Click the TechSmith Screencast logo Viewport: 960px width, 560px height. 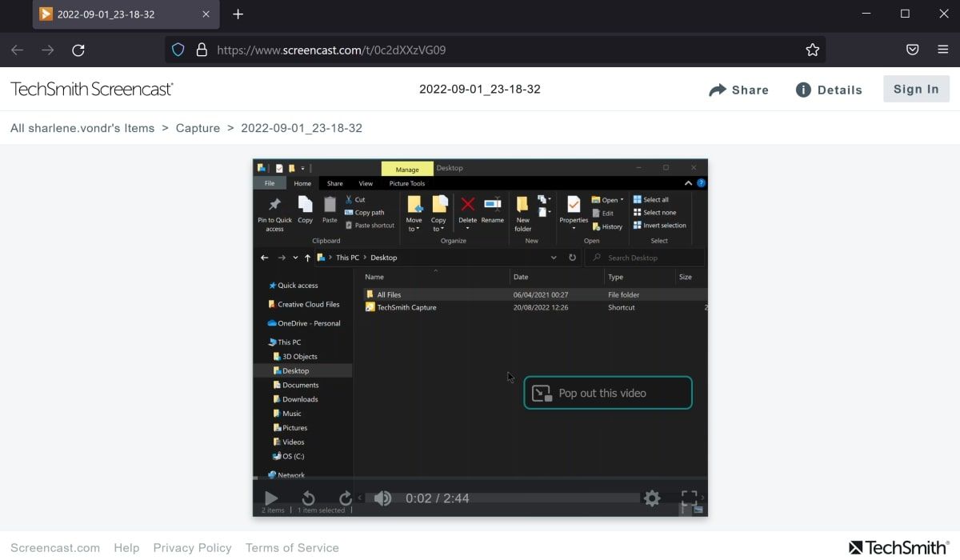click(x=92, y=89)
